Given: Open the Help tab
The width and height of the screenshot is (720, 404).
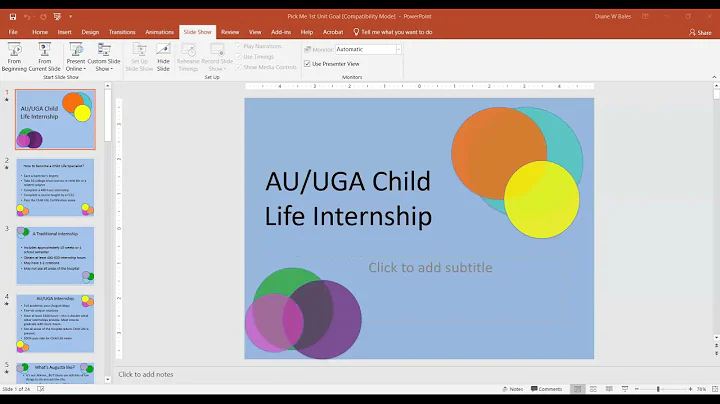Looking at the screenshot, I should click(307, 32).
